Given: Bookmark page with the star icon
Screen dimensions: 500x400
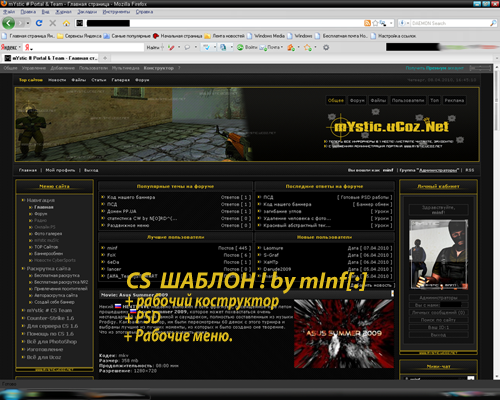Looking at the screenshot, I should [375, 23].
